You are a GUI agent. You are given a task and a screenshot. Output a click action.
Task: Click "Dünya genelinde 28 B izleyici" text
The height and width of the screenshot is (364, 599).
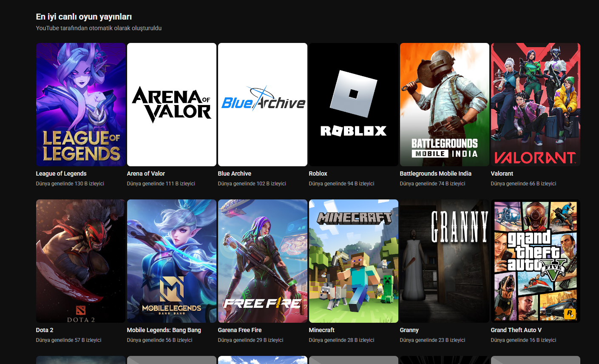coord(342,340)
